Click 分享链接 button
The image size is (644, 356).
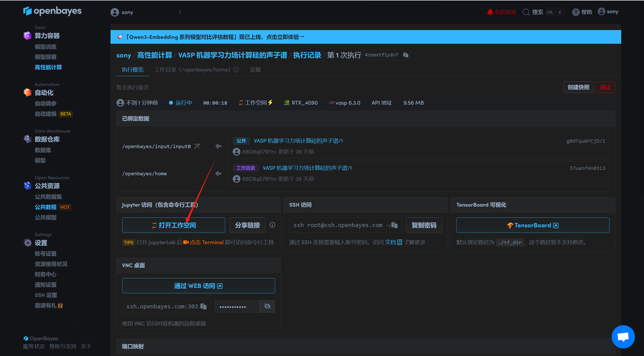pyautogui.click(x=248, y=225)
